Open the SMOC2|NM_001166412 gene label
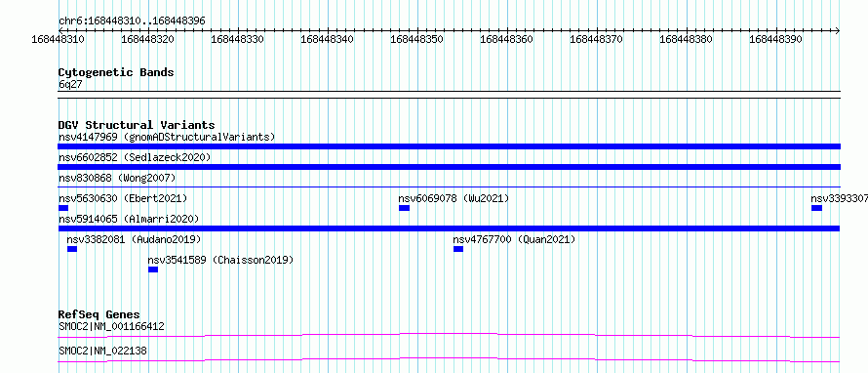868x373 pixels. (x=111, y=326)
